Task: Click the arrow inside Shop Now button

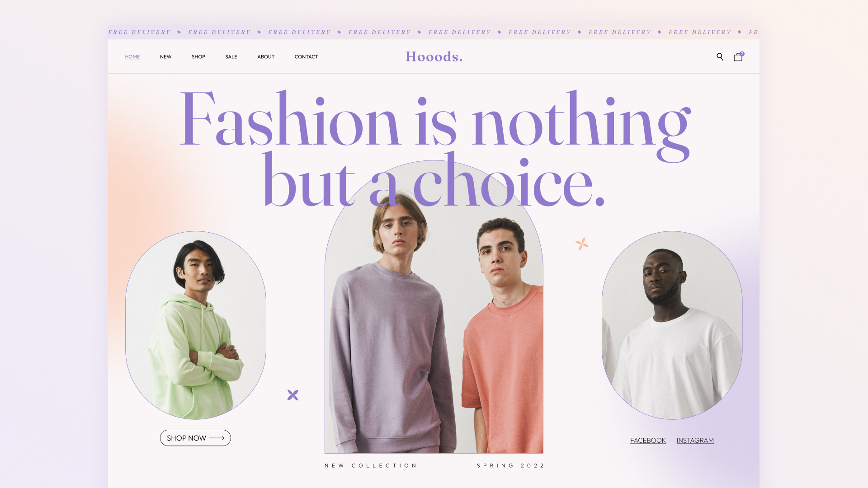Action: 217,438
